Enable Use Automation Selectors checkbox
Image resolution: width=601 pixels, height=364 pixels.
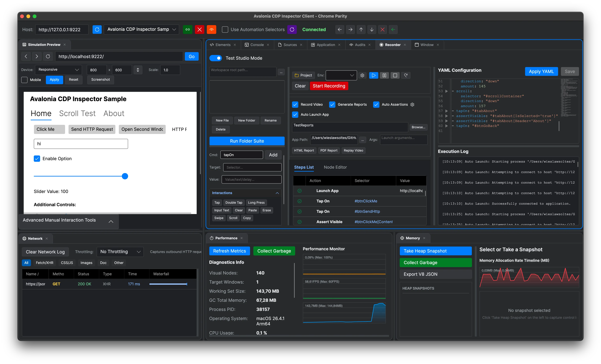(225, 30)
